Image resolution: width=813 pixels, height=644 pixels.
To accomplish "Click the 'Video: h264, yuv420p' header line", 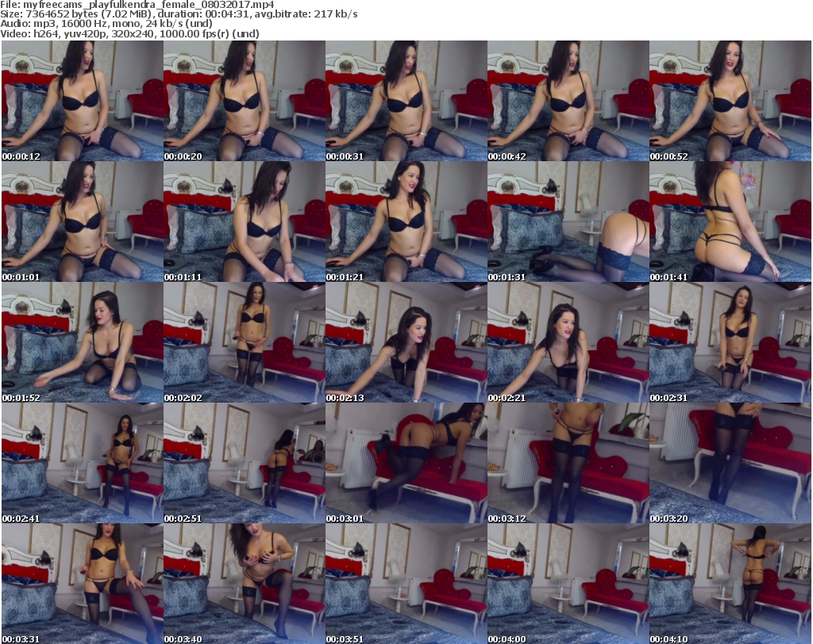I will click(x=129, y=33).
